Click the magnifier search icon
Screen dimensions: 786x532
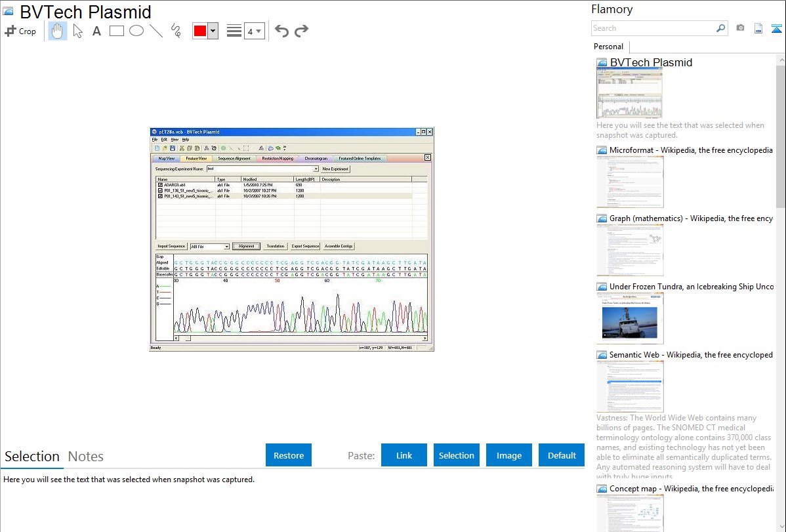coord(721,28)
